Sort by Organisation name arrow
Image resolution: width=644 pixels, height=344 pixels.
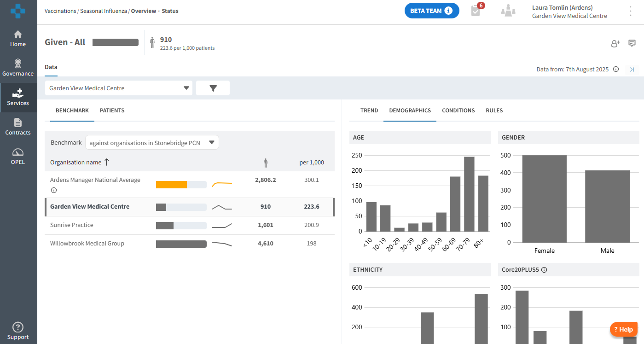(x=107, y=162)
